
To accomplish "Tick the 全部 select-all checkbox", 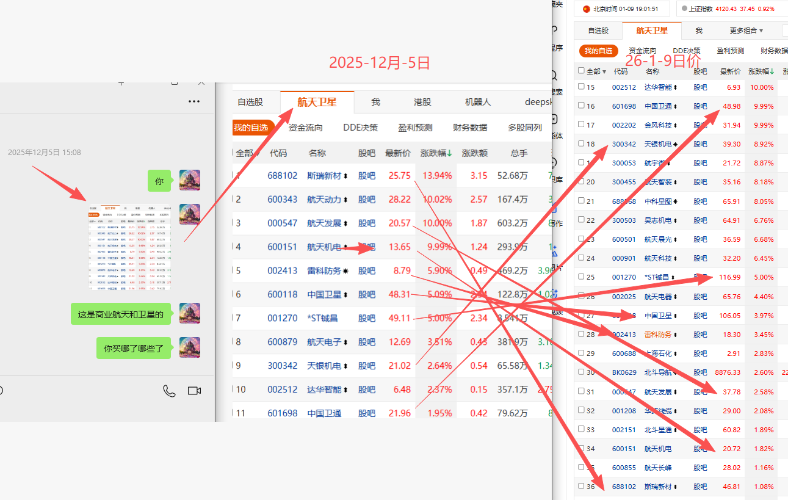I will (x=581, y=71).
